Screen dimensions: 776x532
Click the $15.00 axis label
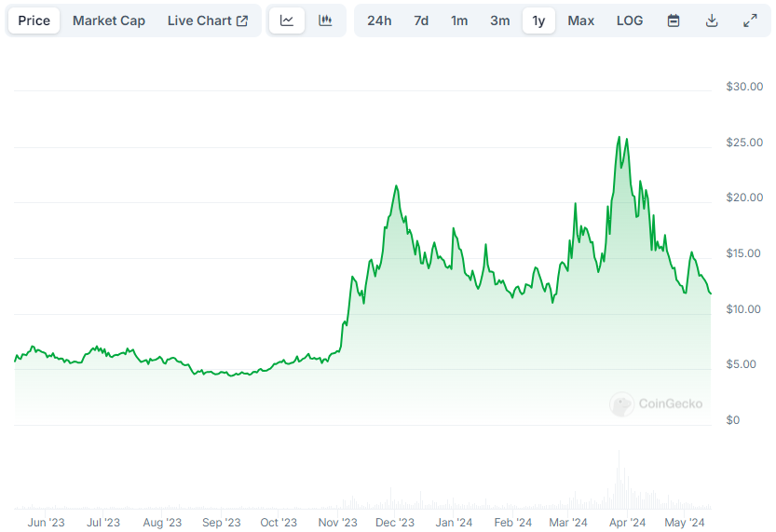742,253
